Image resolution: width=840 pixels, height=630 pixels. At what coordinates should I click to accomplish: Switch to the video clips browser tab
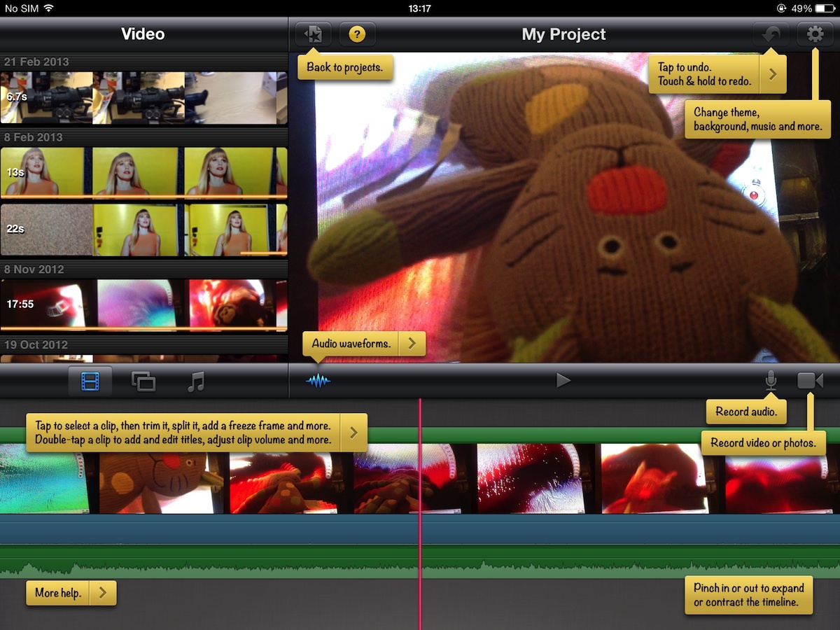(x=90, y=381)
